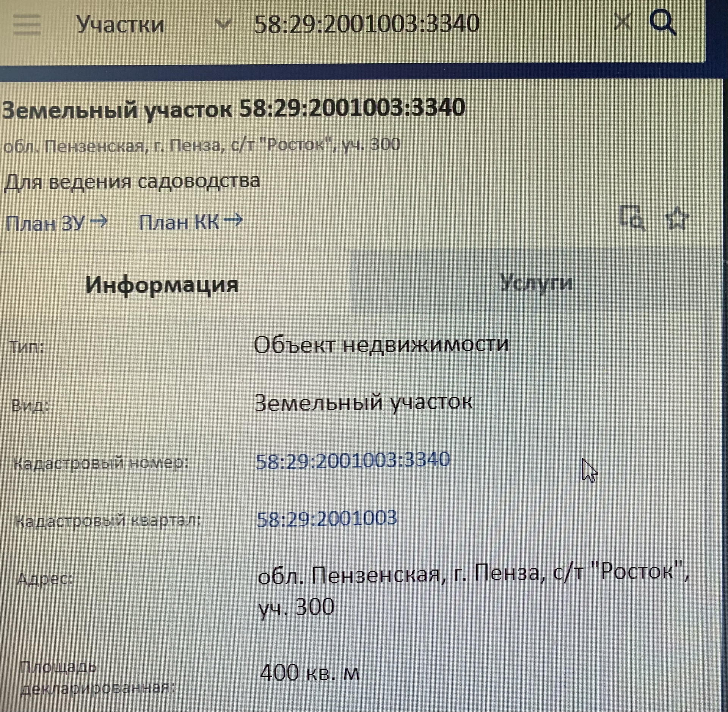Screen dimensions: 728x712
Task: Click the star favorites icon
Action: (x=677, y=219)
